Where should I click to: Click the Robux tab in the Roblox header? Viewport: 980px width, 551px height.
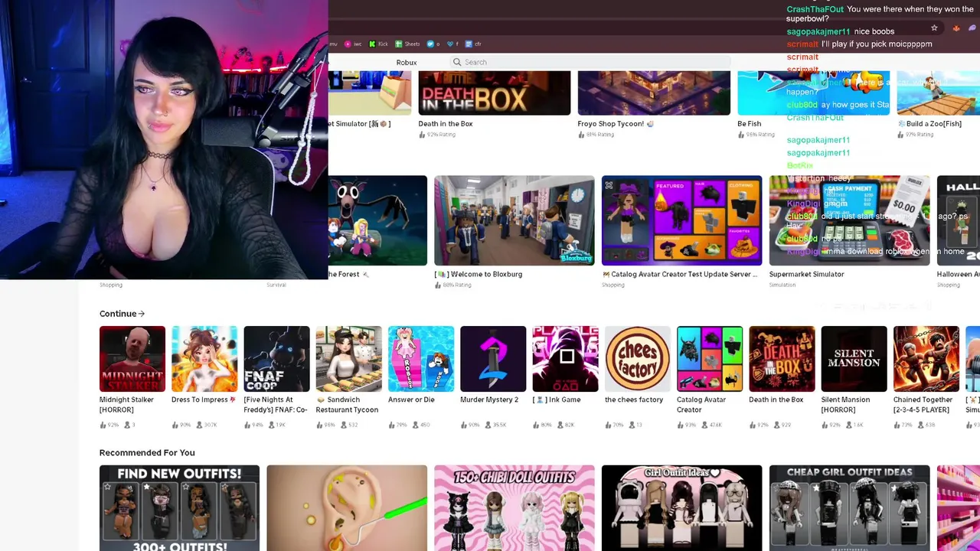(407, 63)
